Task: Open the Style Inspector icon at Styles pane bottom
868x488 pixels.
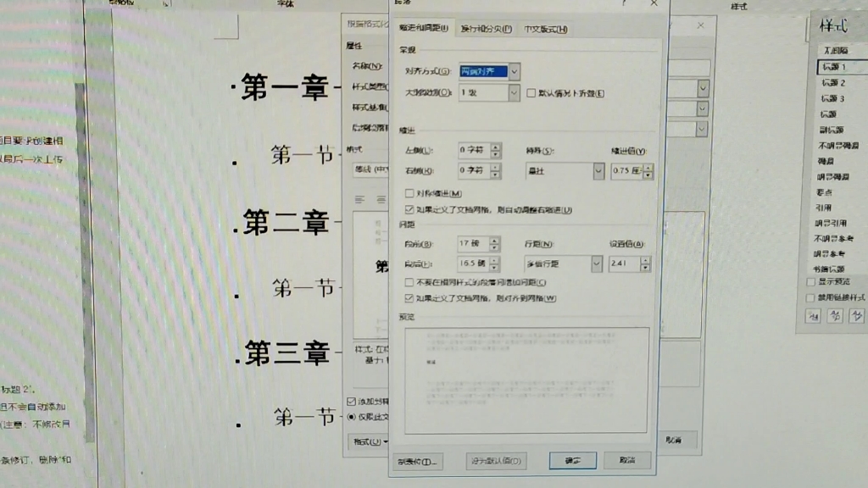Action: (837, 316)
